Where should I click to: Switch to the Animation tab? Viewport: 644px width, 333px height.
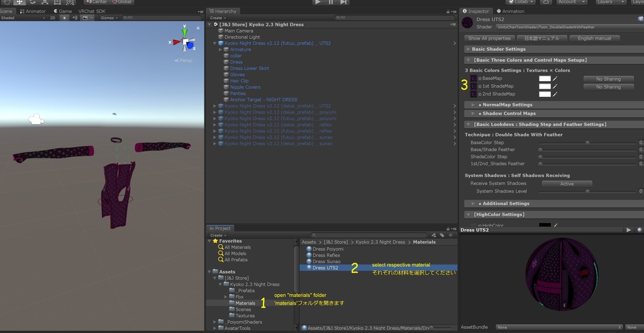pos(511,11)
